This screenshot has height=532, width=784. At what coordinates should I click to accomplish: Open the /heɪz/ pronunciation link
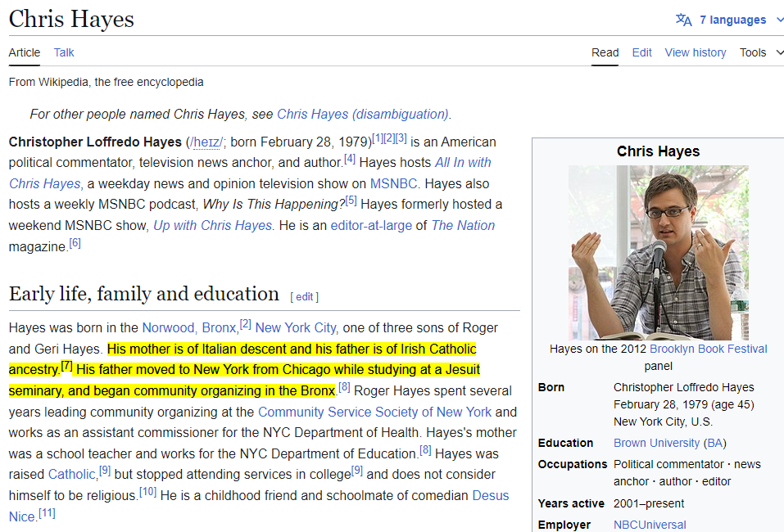(x=206, y=142)
